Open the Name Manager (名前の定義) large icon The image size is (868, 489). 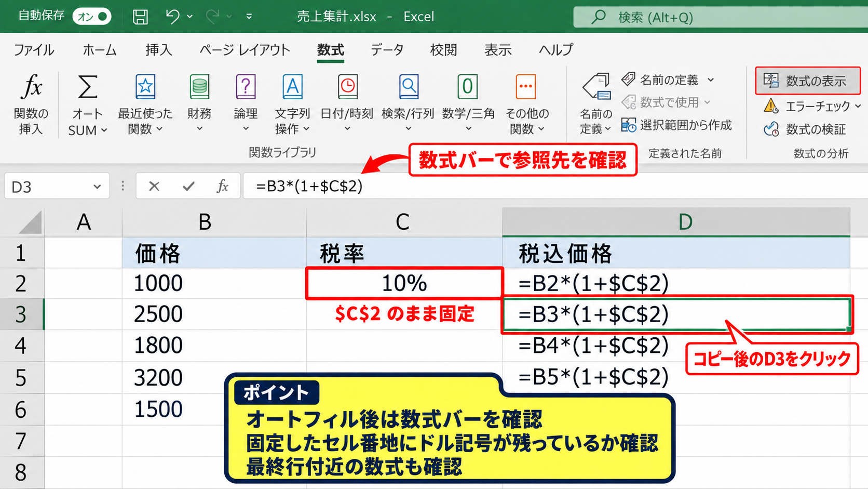[x=596, y=86]
